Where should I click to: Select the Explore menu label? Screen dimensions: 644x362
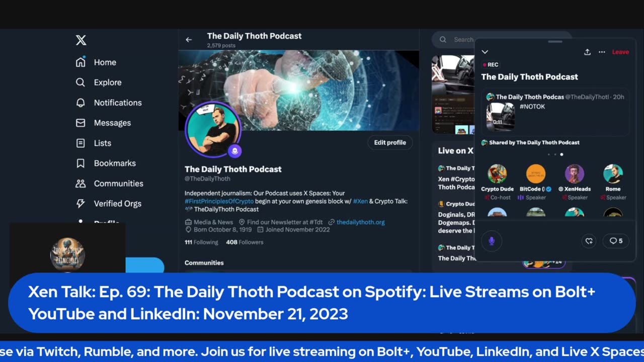[x=108, y=82]
